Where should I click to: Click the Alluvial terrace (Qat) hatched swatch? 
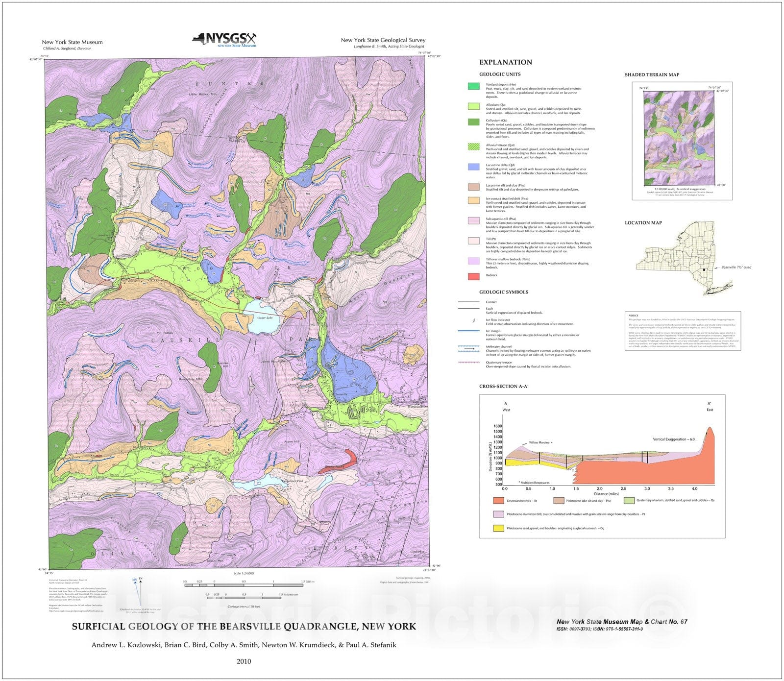point(473,146)
